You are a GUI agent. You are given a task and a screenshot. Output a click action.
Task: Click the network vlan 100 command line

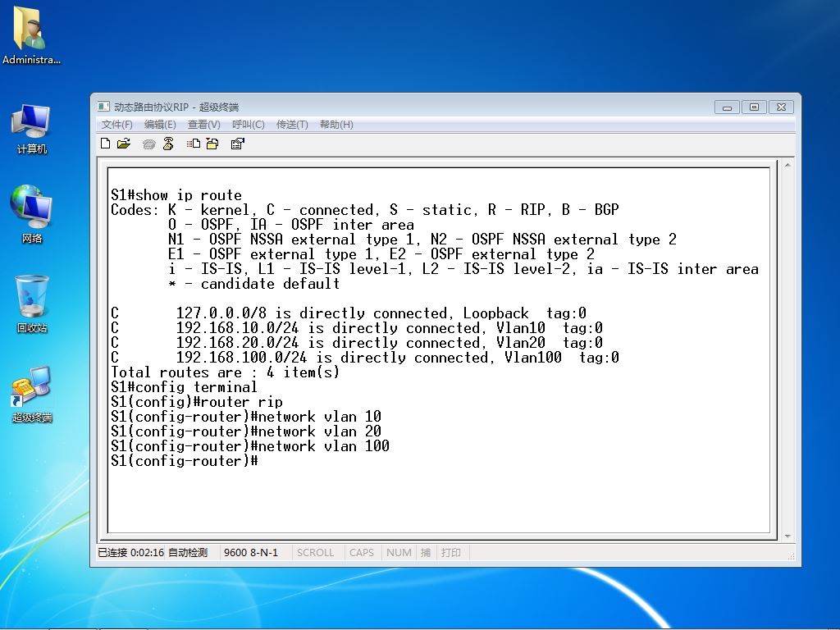250,446
